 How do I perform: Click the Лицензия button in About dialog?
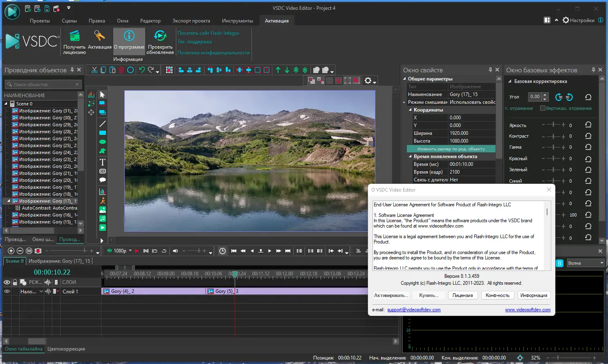(462, 295)
